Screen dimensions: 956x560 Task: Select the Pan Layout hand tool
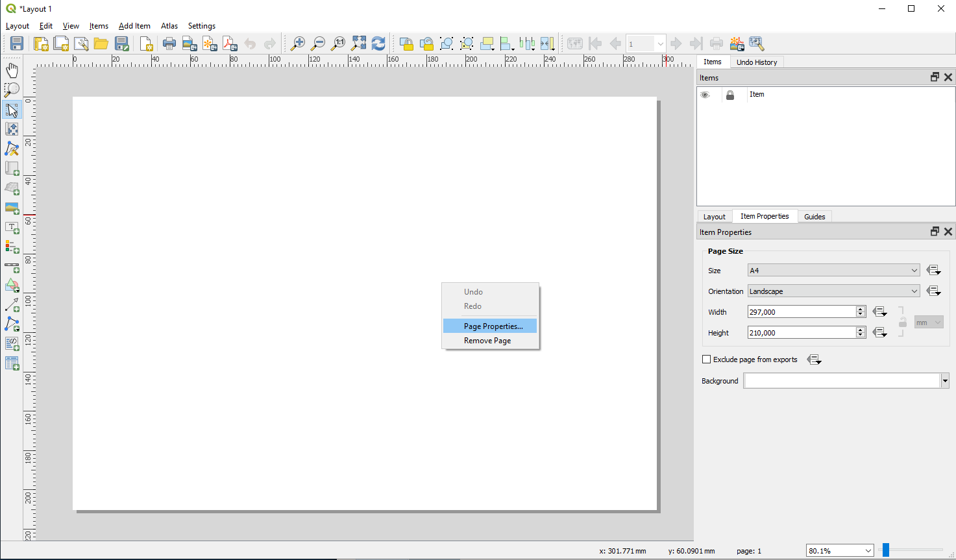12,70
